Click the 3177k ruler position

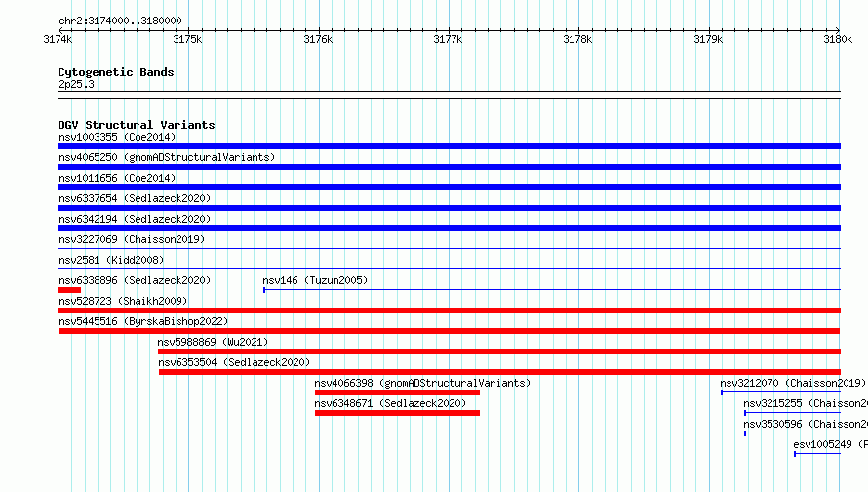(448, 39)
